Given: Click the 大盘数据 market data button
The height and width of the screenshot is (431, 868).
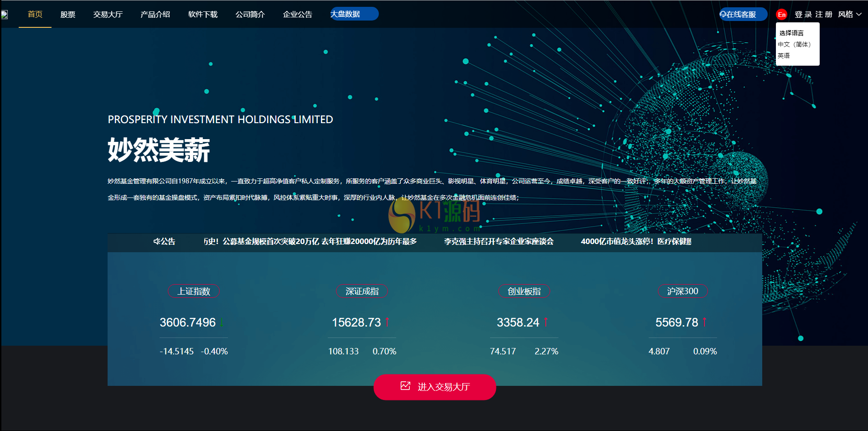Looking at the screenshot, I should click(354, 14).
